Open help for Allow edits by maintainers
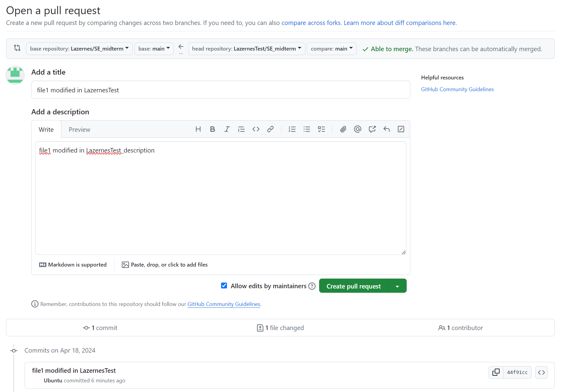This screenshot has width=564, height=392. coord(312,286)
